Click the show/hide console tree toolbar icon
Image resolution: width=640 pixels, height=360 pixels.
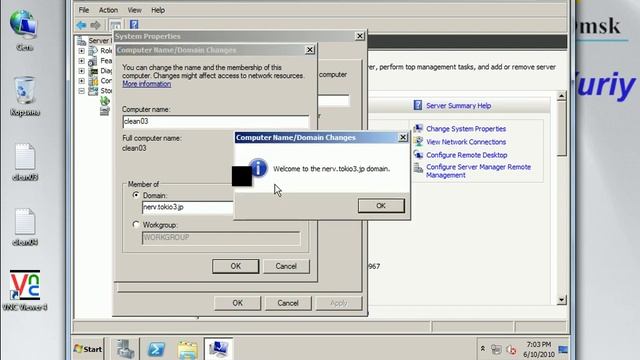click(116, 25)
